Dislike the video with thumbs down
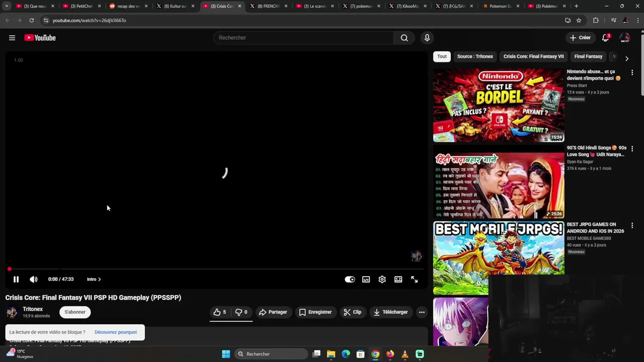This screenshot has height=362, width=644. 242,312
